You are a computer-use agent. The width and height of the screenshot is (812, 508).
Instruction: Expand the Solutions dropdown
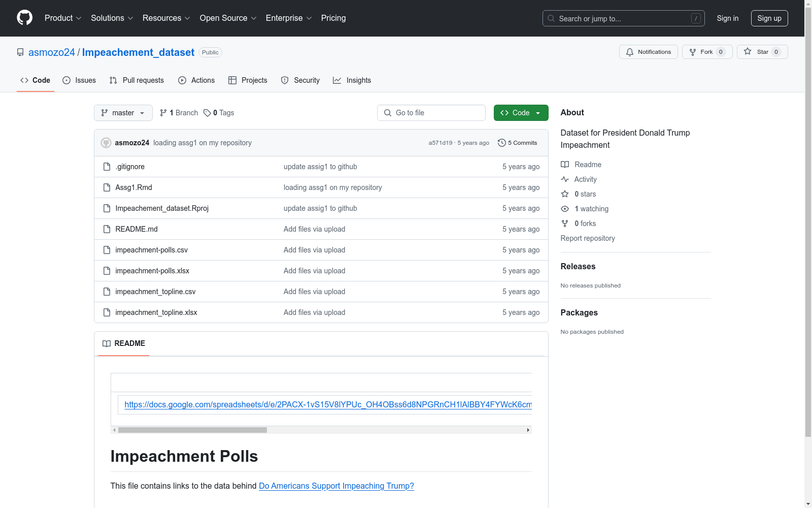[x=112, y=18]
